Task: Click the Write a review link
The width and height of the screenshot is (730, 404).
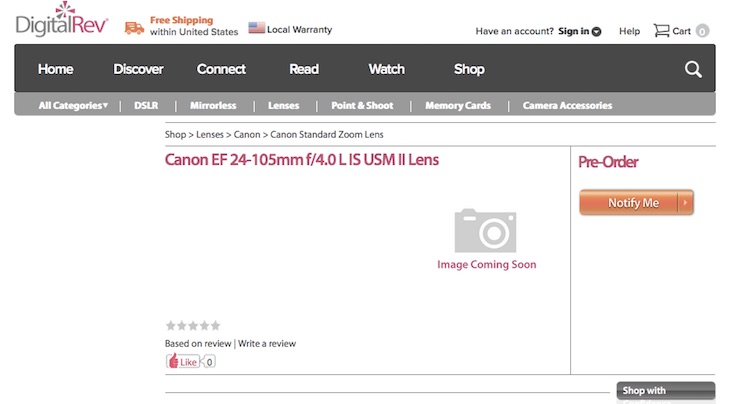Action: (x=267, y=343)
